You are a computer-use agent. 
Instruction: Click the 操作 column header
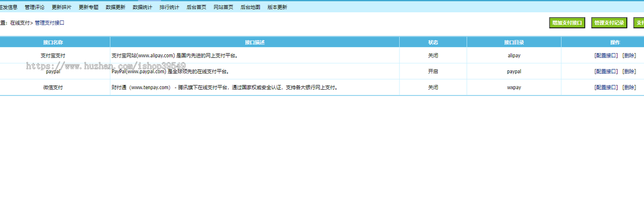(616, 42)
